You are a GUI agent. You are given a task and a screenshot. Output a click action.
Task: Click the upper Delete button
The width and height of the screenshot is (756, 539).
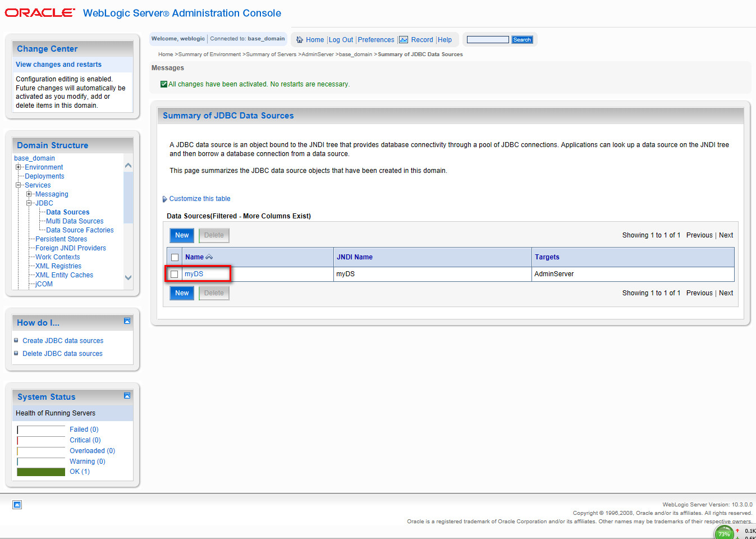[x=214, y=235]
